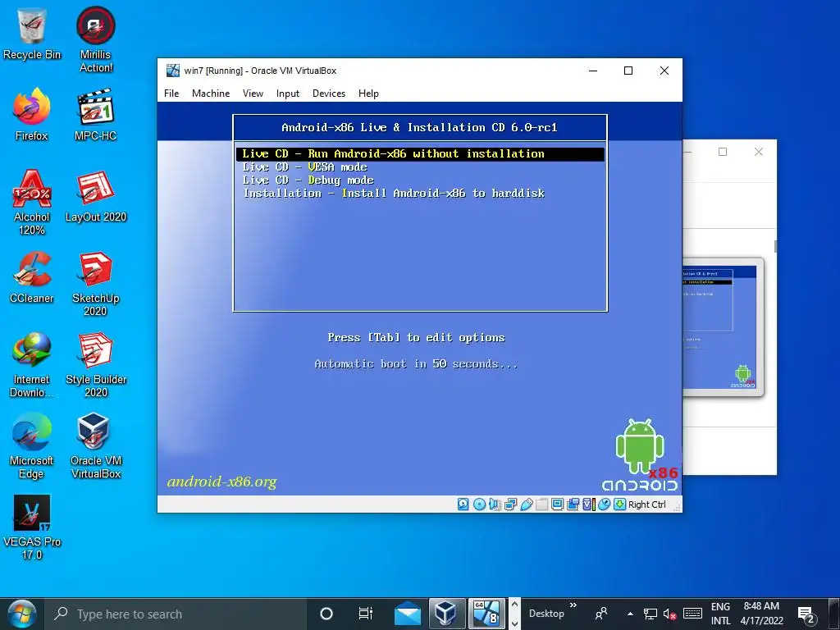
Task: Switch to VirtualBox Manager taskbar button
Action: tap(446, 614)
